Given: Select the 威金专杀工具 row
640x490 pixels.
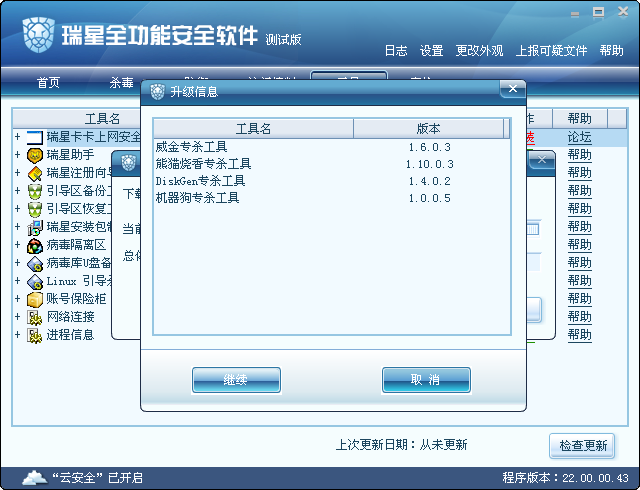Looking at the screenshot, I should (x=331, y=147).
